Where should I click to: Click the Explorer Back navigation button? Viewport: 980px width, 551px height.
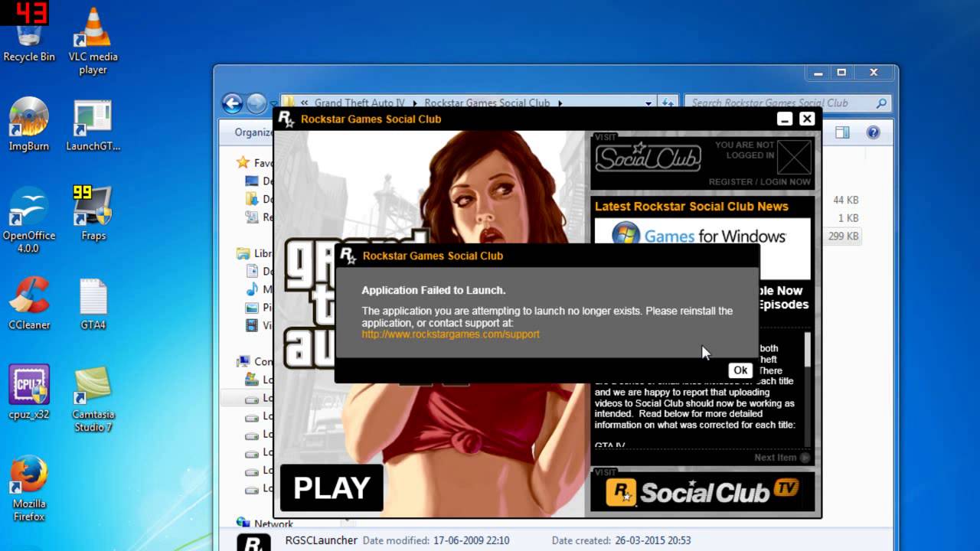tap(232, 103)
